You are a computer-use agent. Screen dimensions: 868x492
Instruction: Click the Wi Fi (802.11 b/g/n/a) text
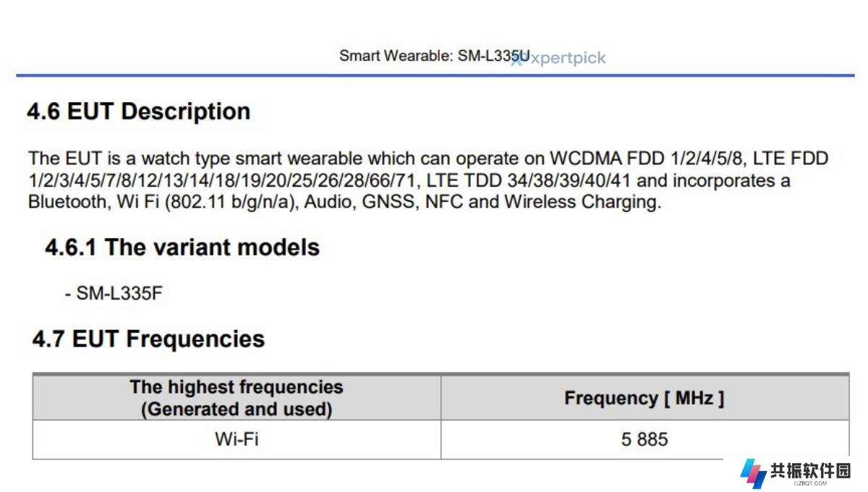click(205, 202)
